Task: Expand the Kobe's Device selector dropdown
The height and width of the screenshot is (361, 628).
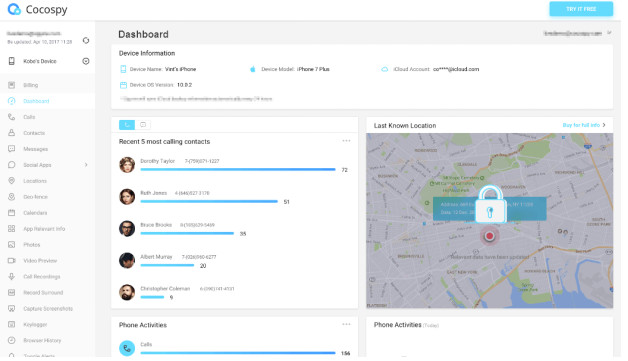Action: coord(86,61)
